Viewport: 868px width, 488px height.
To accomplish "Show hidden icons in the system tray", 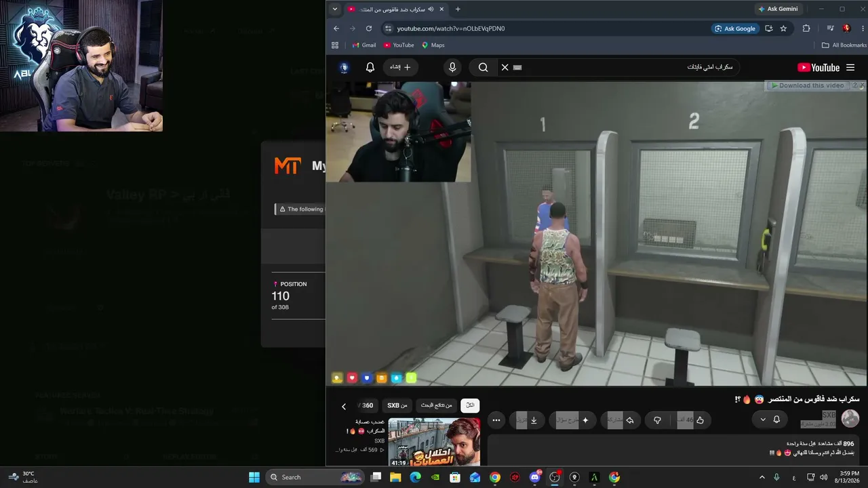I will click(762, 477).
